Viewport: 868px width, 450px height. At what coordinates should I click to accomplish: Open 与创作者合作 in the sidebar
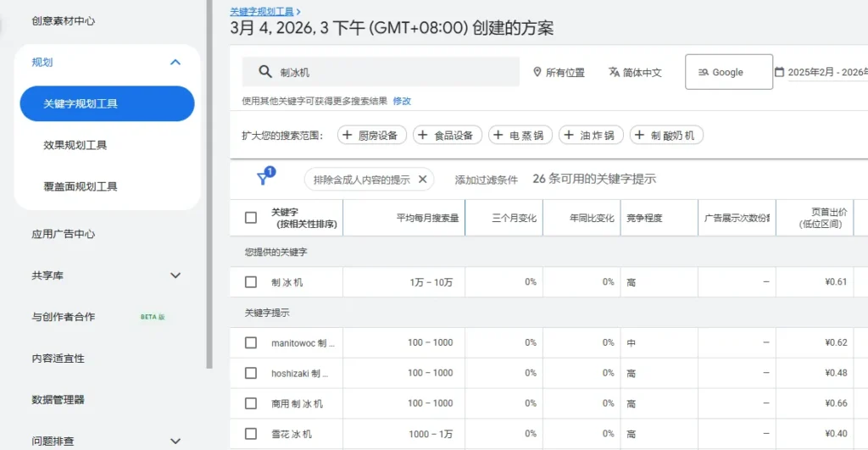tap(63, 317)
